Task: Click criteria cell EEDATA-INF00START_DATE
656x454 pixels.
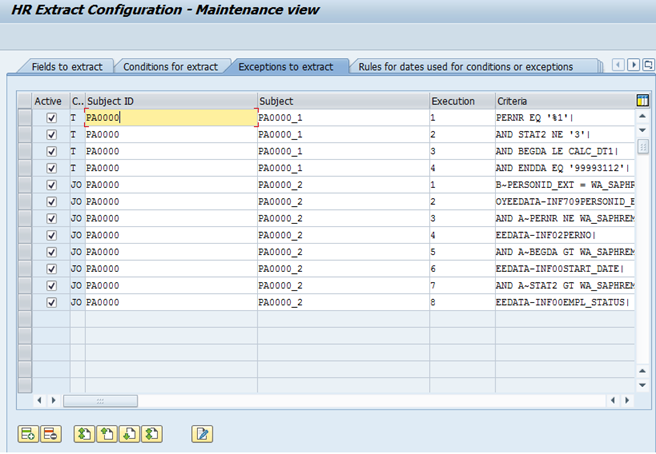Action: click(565, 268)
